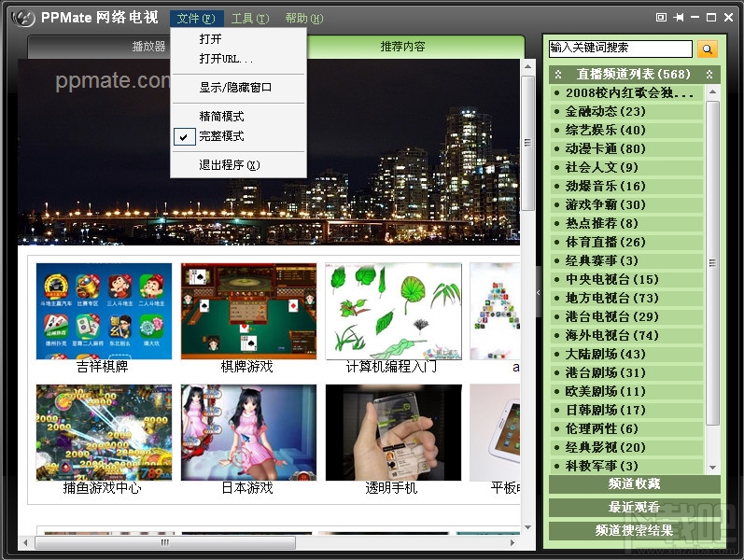The height and width of the screenshot is (560, 744).
Task: Expand the 欧美剧场(11) category
Action: tap(626, 391)
